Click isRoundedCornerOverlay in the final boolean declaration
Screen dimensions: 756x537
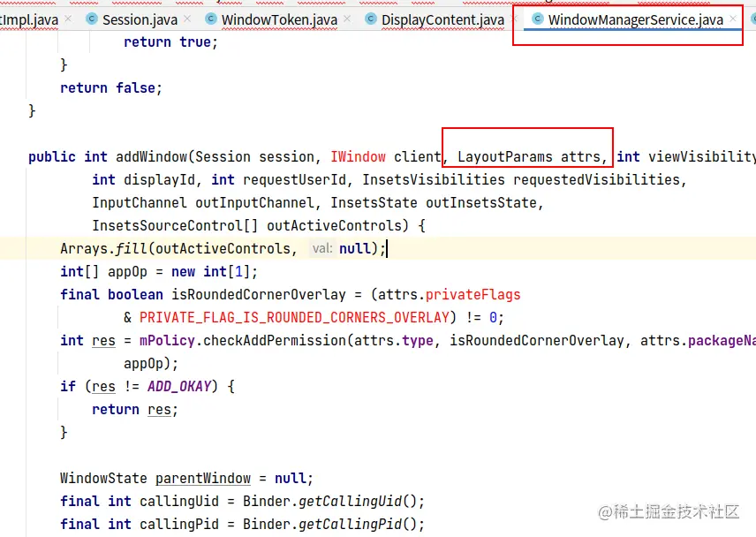coord(259,294)
